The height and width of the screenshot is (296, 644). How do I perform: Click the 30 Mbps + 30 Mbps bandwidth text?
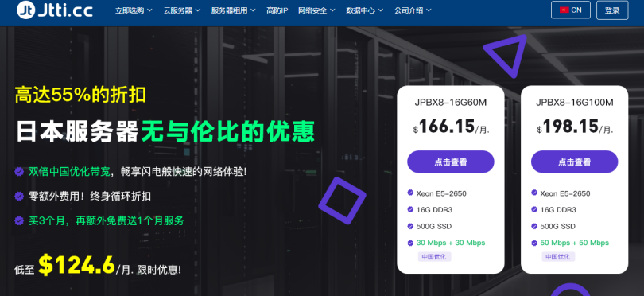click(451, 243)
